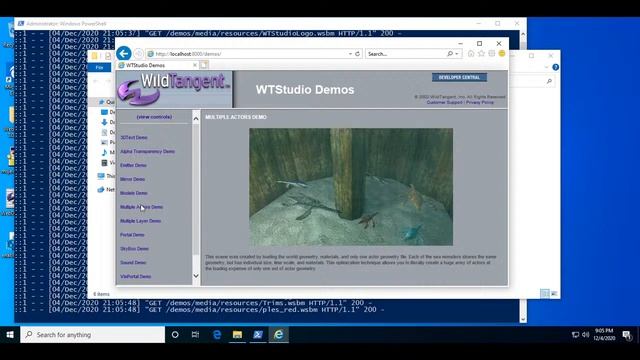Image resolution: width=640 pixels, height=360 pixels.
Task: Click the volume speaker icon in tray
Action: [x=586, y=335]
